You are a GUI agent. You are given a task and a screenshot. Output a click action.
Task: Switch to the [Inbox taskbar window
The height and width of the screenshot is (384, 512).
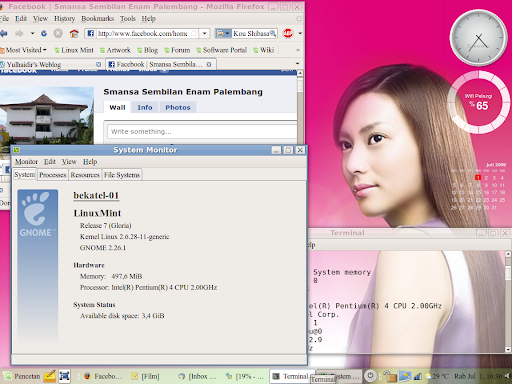point(198,376)
